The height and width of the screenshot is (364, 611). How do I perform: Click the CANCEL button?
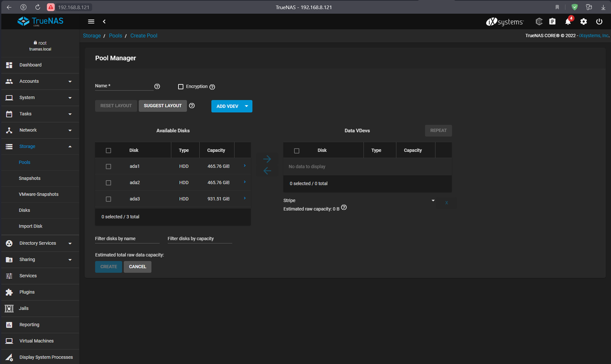pos(137,267)
